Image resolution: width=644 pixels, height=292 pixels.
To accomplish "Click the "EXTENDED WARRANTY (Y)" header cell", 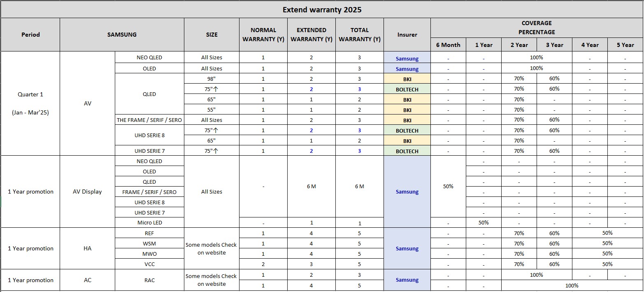I will pyautogui.click(x=312, y=35).
